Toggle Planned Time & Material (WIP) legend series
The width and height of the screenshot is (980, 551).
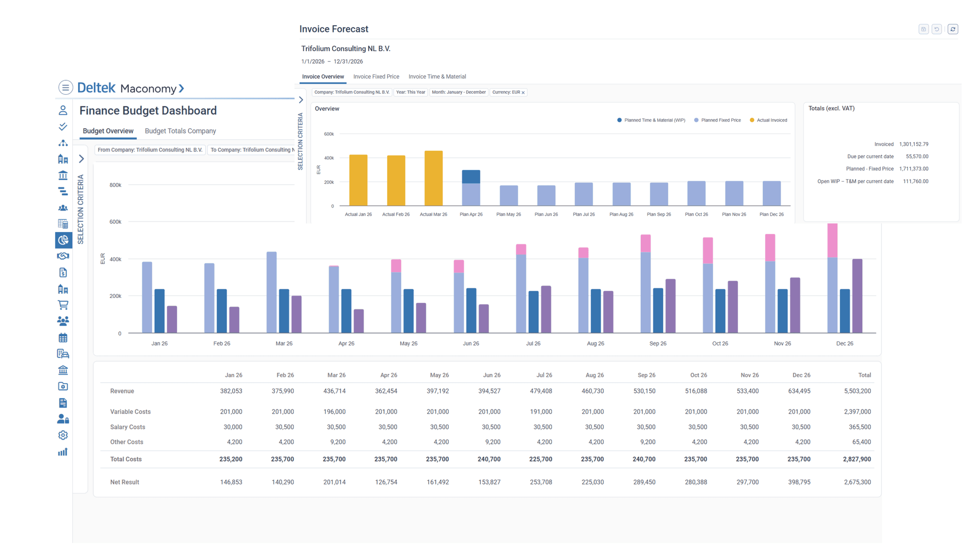pos(651,120)
